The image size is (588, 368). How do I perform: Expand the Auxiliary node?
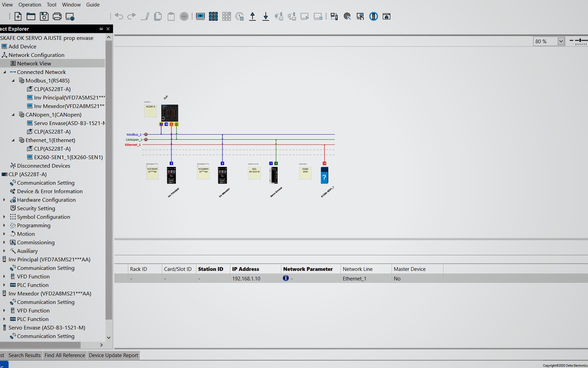4,251
